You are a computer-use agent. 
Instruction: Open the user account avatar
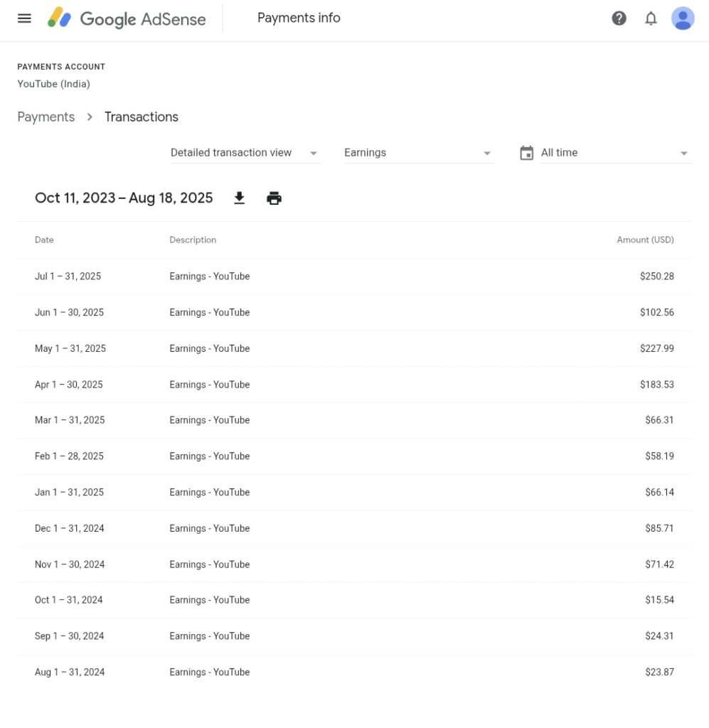[x=683, y=18]
